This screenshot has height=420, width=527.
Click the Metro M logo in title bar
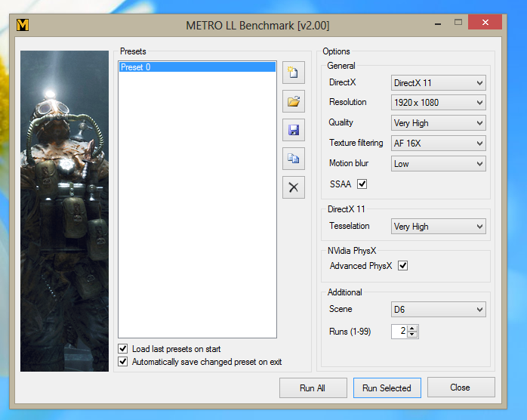tap(23, 25)
